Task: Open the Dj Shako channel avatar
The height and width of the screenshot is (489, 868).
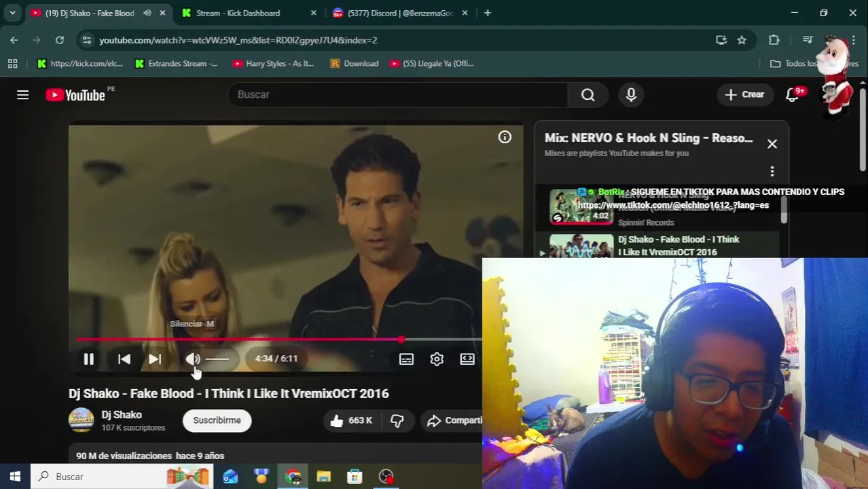Action: pos(82,420)
